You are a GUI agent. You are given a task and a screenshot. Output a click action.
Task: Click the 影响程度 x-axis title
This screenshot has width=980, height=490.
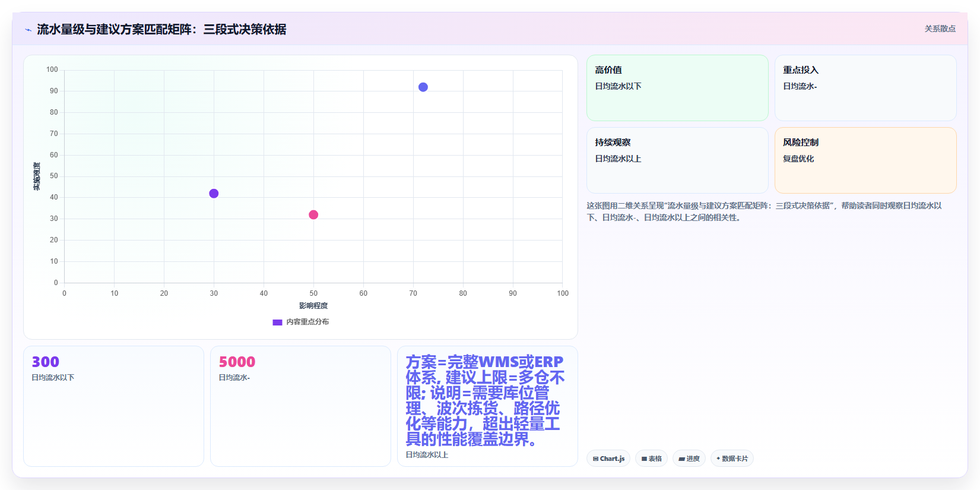tap(313, 306)
